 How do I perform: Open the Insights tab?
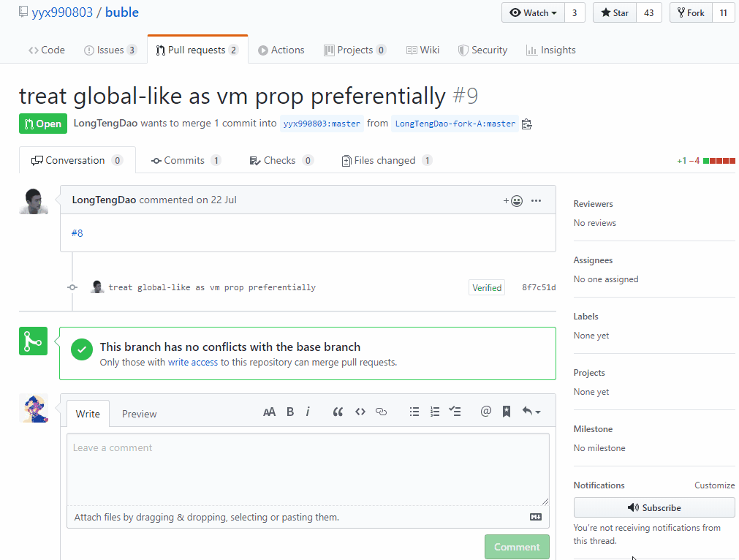click(x=551, y=50)
